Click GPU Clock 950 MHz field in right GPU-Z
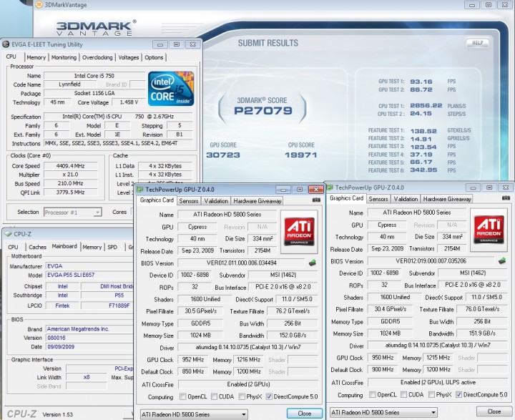 [x=383, y=358]
